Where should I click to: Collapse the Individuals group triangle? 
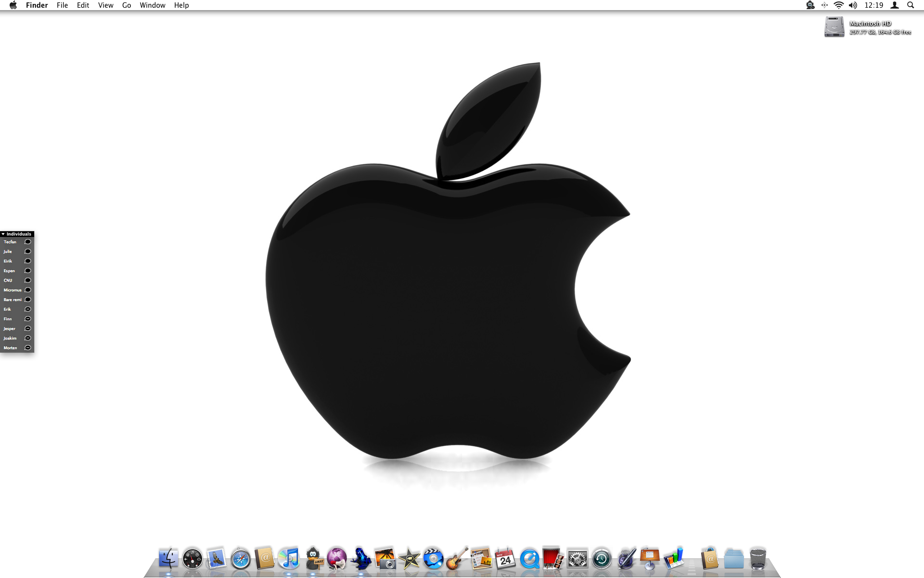coord(3,234)
